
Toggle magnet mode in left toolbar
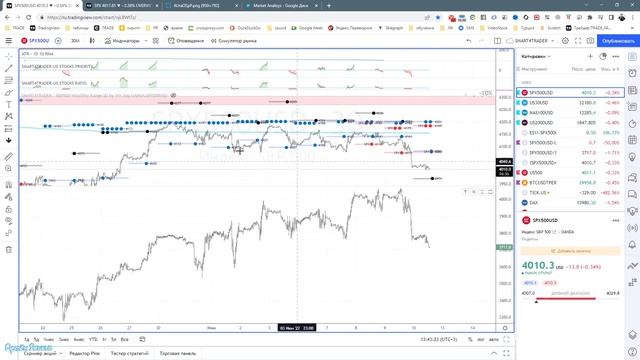point(9,184)
